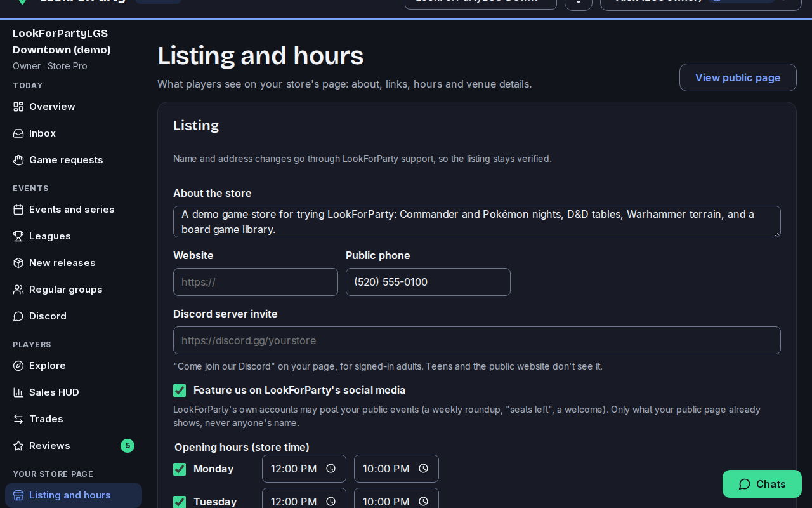Open Discord via speech bubble icon
Image resolution: width=812 pixels, height=508 pixels.
coord(18,316)
